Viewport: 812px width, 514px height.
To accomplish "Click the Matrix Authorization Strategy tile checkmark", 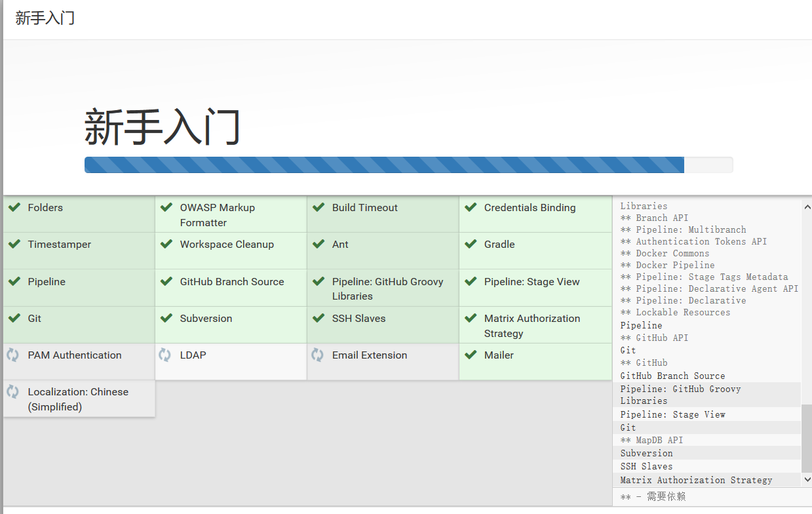I will (471, 318).
